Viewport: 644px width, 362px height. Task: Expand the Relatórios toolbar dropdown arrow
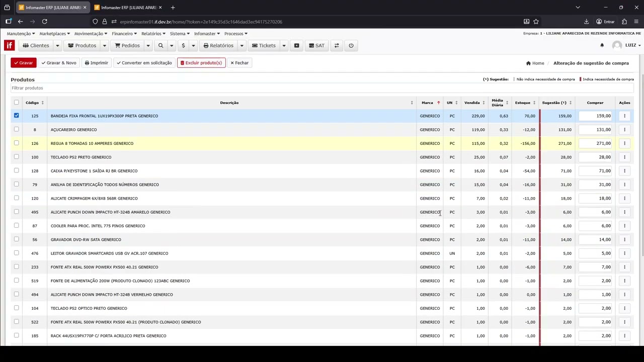[x=242, y=46]
